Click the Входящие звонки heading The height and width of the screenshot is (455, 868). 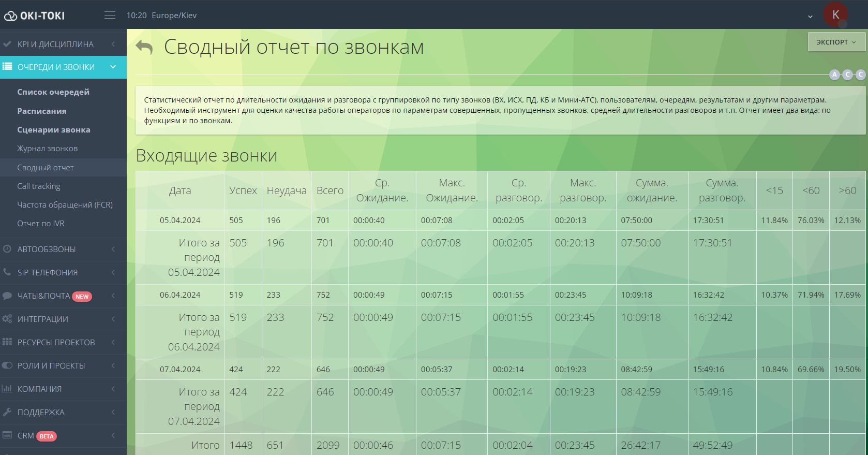[206, 155]
